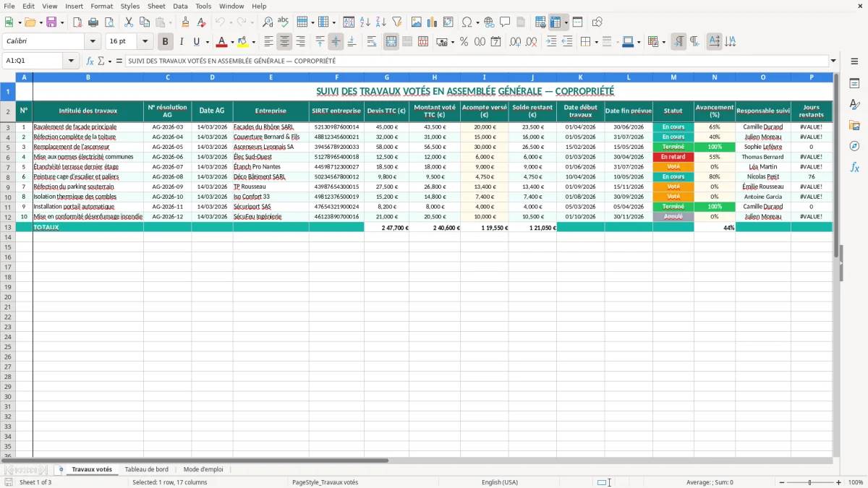Click the Sort Descending icon
The width and height of the screenshot is (868, 488).
tap(380, 22)
